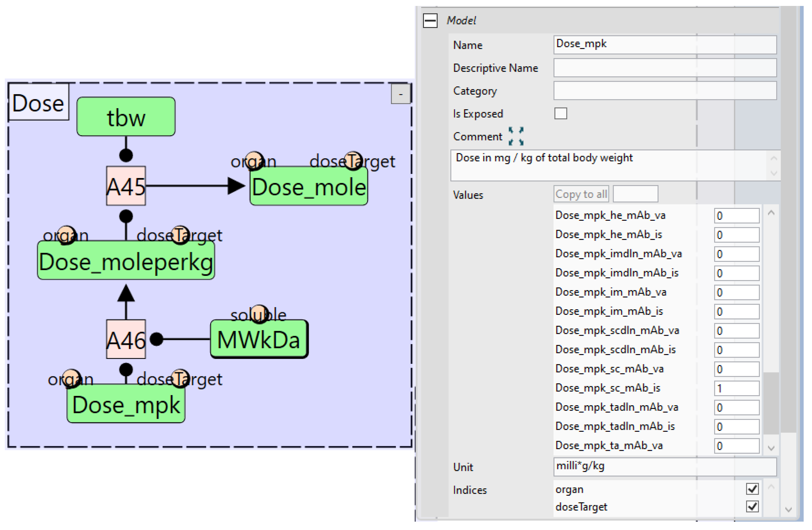Click the Dose_mpk_sc_mAb_is value field
812x530 pixels.
coord(736,388)
